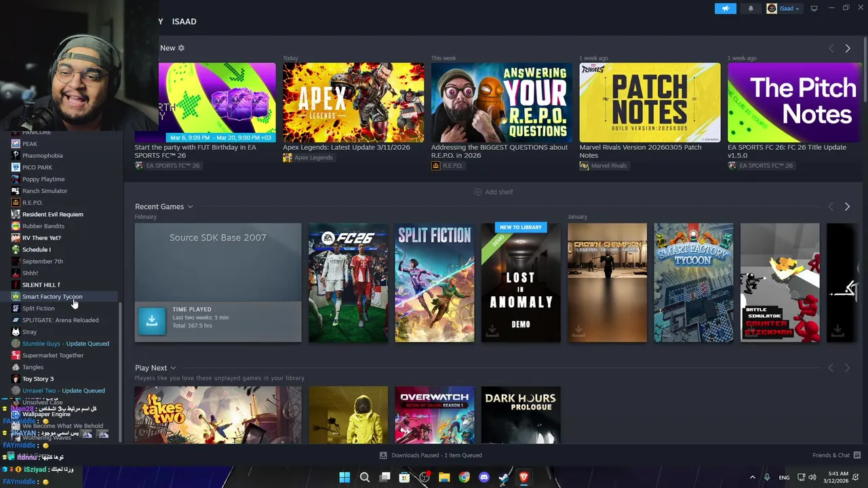Open Overwatch cover in Play Next
Viewport: 868px width, 488px height.
(435, 415)
